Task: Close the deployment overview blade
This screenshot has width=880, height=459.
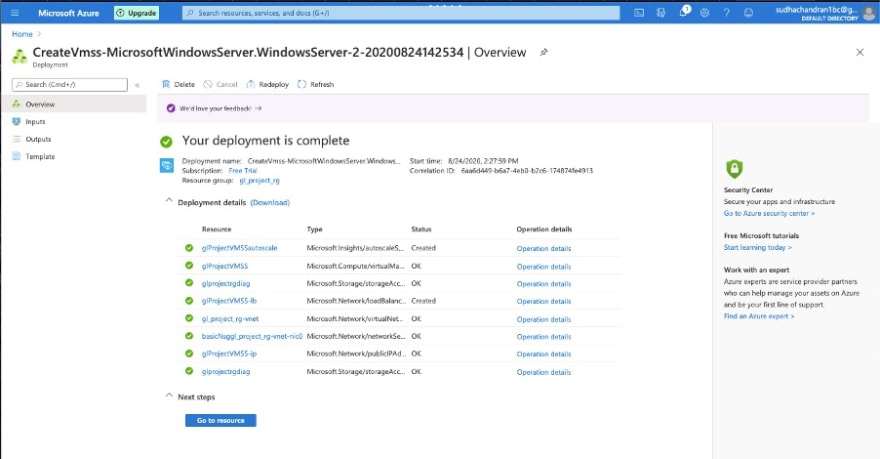Action: (x=860, y=52)
